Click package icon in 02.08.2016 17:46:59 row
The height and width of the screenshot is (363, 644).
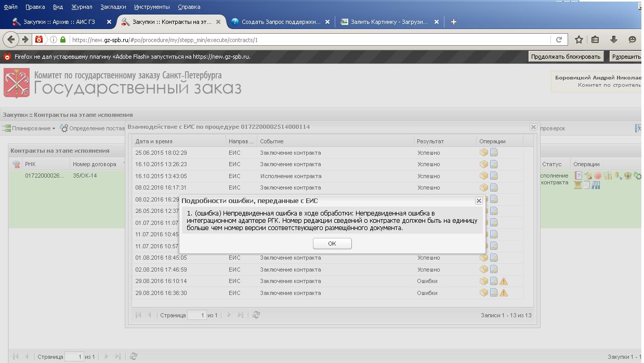click(483, 270)
